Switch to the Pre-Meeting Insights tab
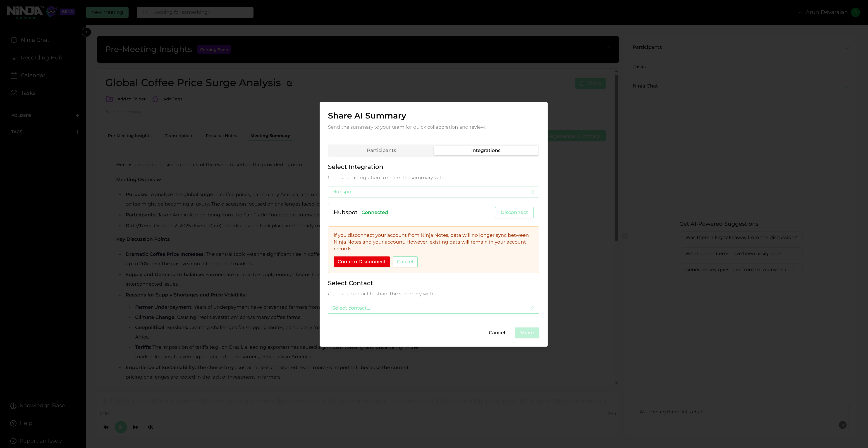Image resolution: width=868 pixels, height=448 pixels. (x=130, y=136)
